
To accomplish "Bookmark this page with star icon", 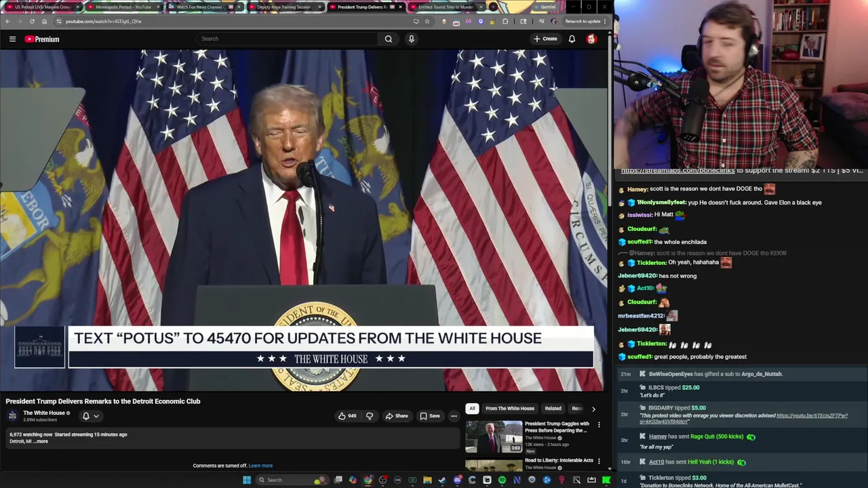I will [x=427, y=21].
